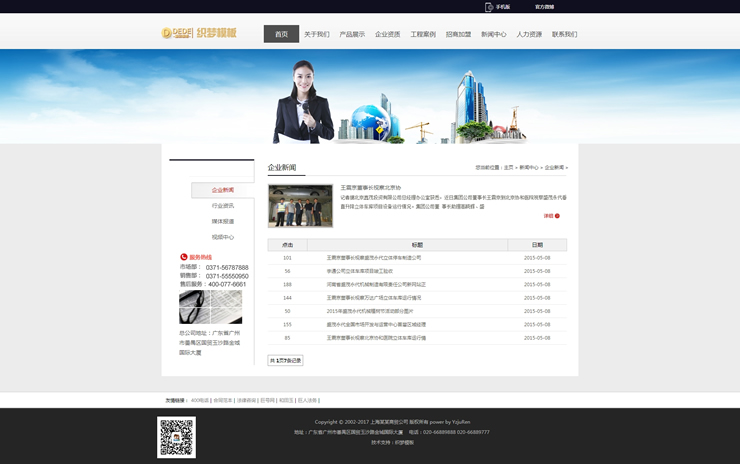Click the 400电话 friendly link

tap(199, 400)
